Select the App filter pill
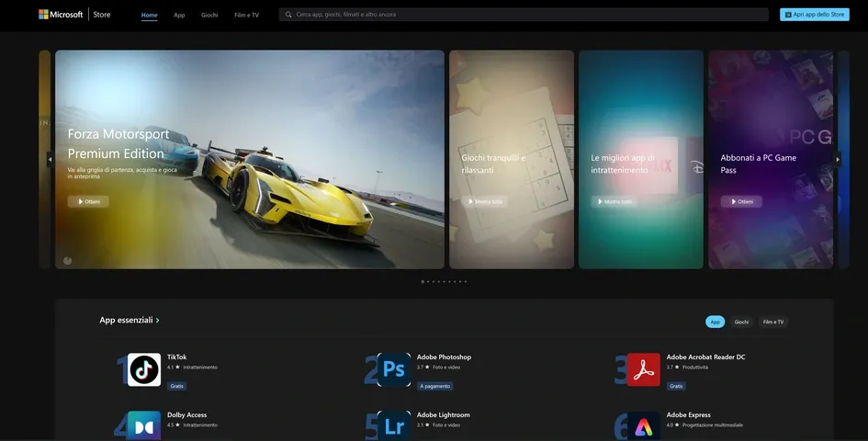The width and height of the screenshot is (868, 441). pos(715,322)
